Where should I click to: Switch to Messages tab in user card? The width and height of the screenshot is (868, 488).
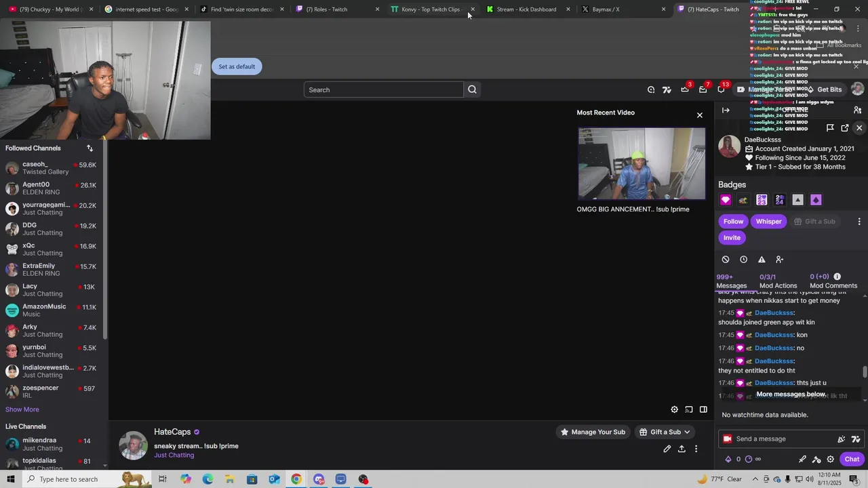[732, 281]
